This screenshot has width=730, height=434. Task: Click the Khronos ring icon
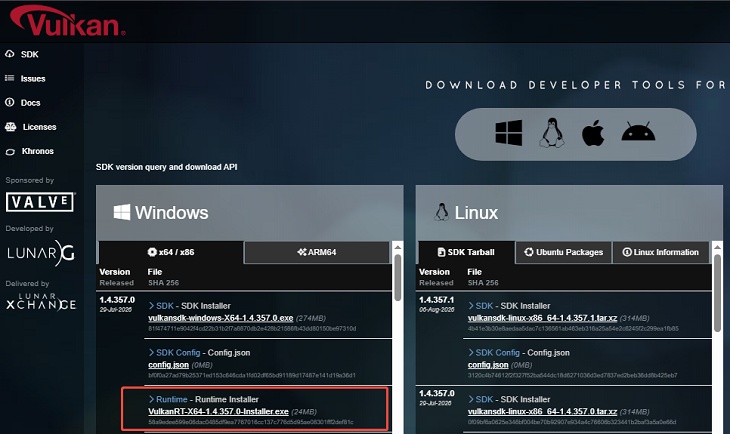pyautogui.click(x=10, y=152)
